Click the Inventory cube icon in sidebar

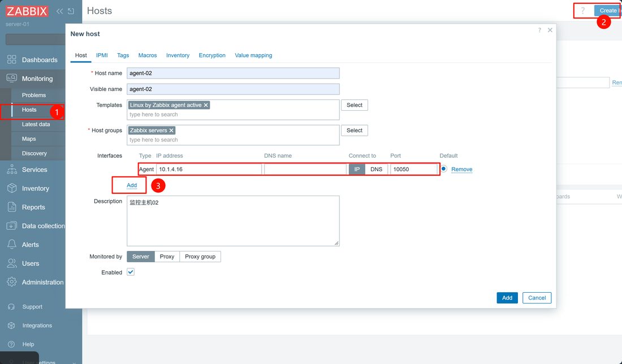pos(11,188)
